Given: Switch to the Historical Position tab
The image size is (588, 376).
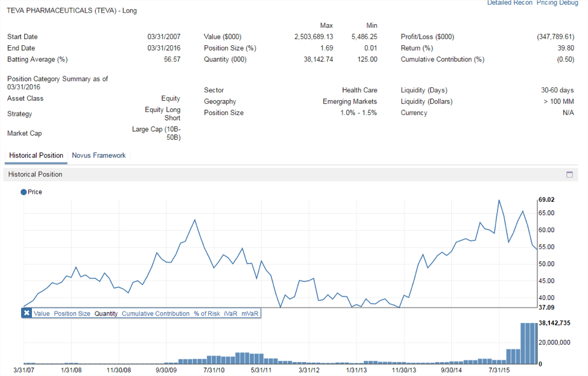Looking at the screenshot, I should click(x=36, y=155).
